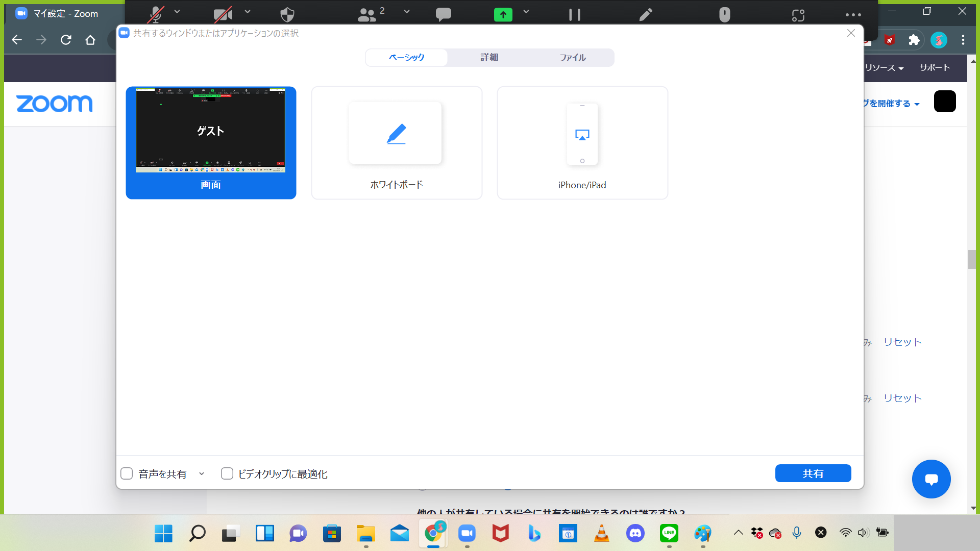
Task: Switch to the ファイル tab
Action: coord(572,58)
